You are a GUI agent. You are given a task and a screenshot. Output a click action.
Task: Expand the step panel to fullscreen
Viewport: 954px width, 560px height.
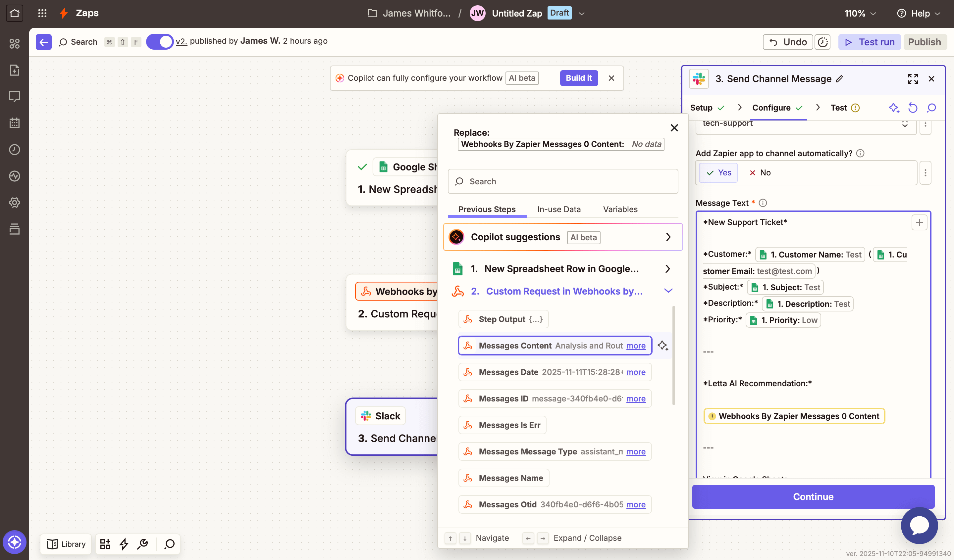pyautogui.click(x=913, y=79)
